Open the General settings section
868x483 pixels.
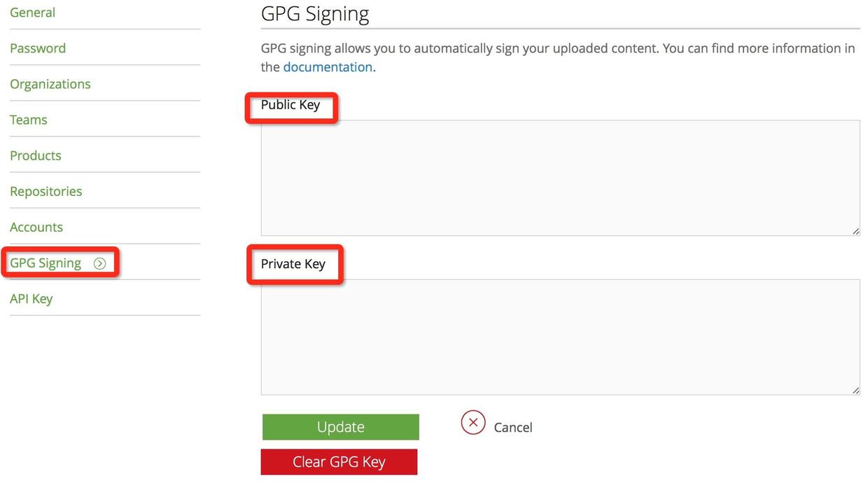pos(33,13)
